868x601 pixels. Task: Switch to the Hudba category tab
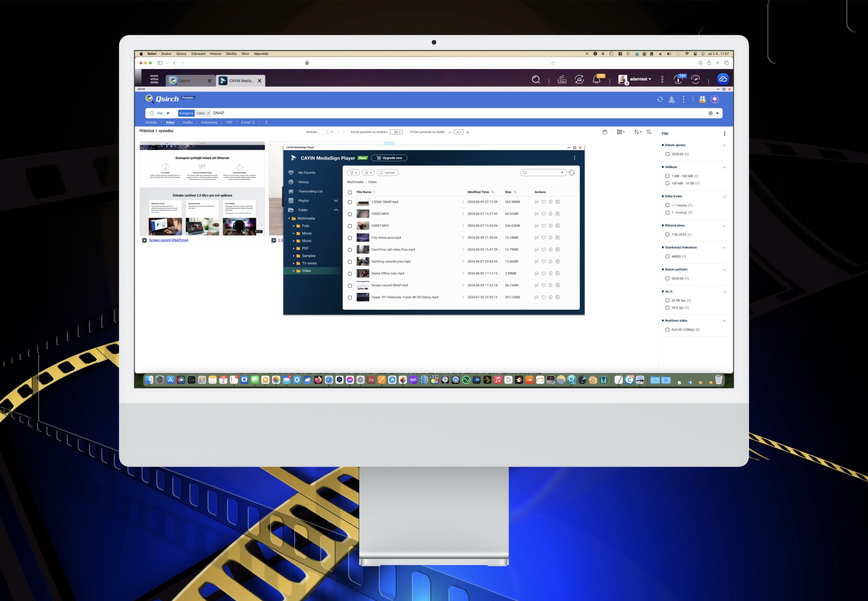click(187, 123)
